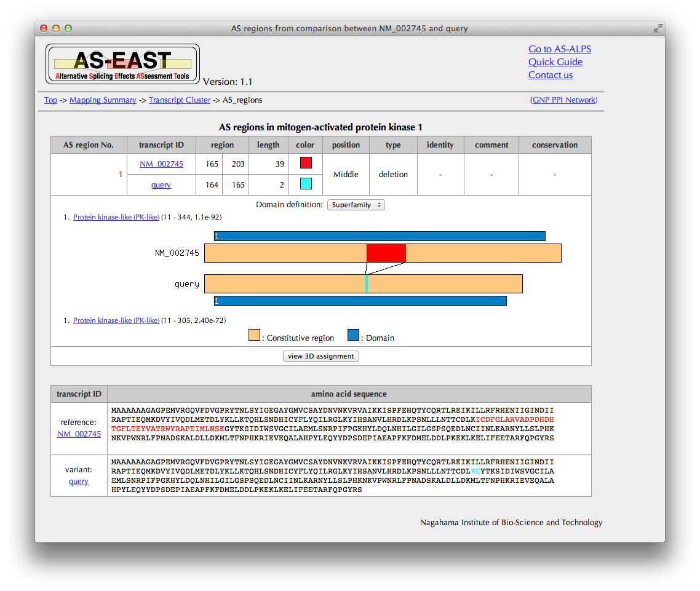Open the Quick Guide link
The width and height of the screenshot is (700, 591).
[x=555, y=62]
